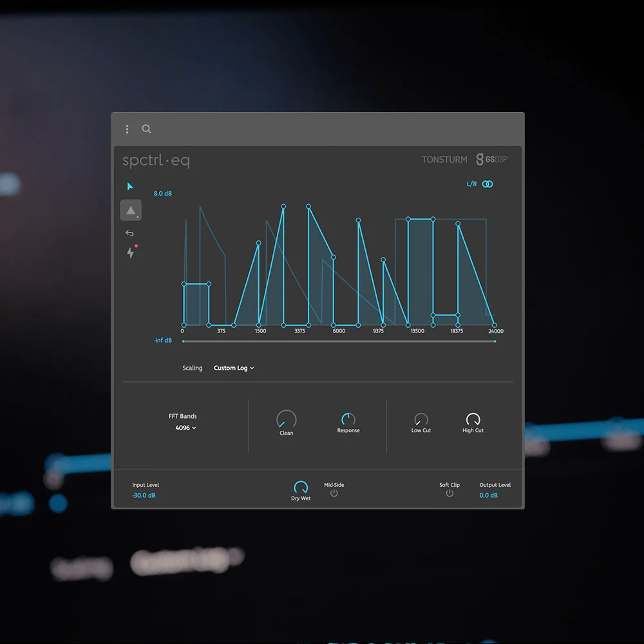
Task: Click the search magnifier icon
Action: pos(146,129)
